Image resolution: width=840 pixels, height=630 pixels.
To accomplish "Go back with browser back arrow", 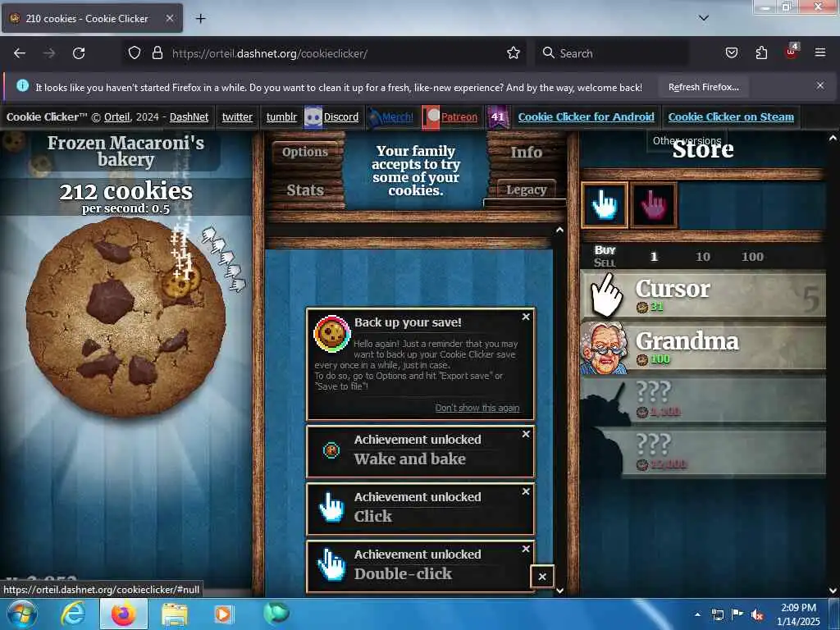I will (20, 53).
